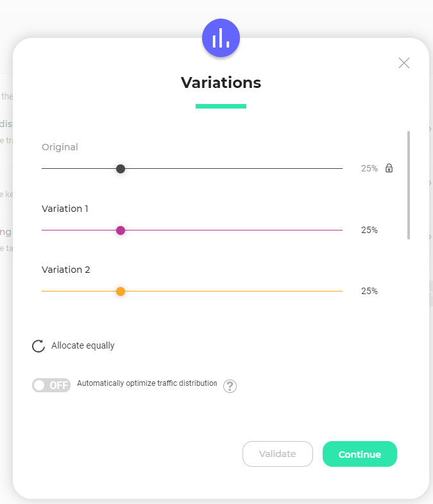
Task: Toggle automatic traffic optimization switch
Action: click(51, 385)
